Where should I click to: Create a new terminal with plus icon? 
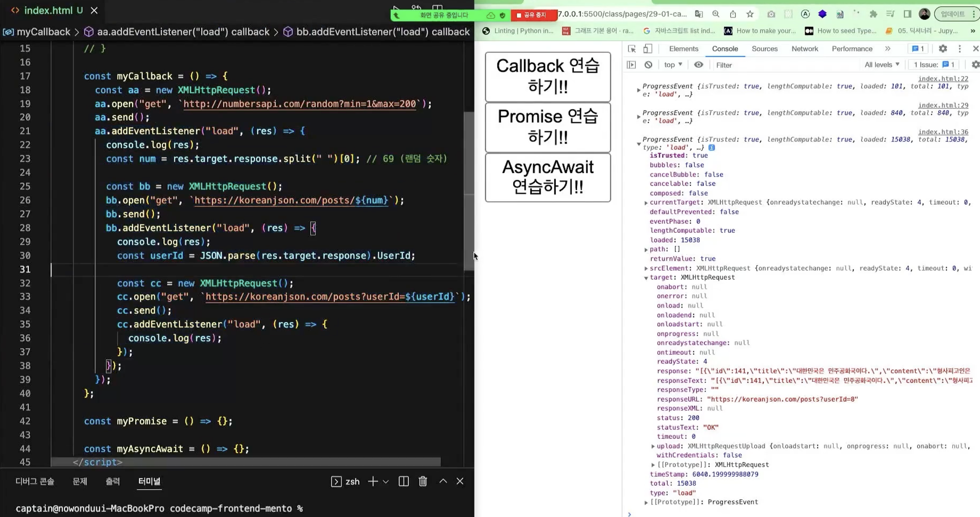pos(373,481)
